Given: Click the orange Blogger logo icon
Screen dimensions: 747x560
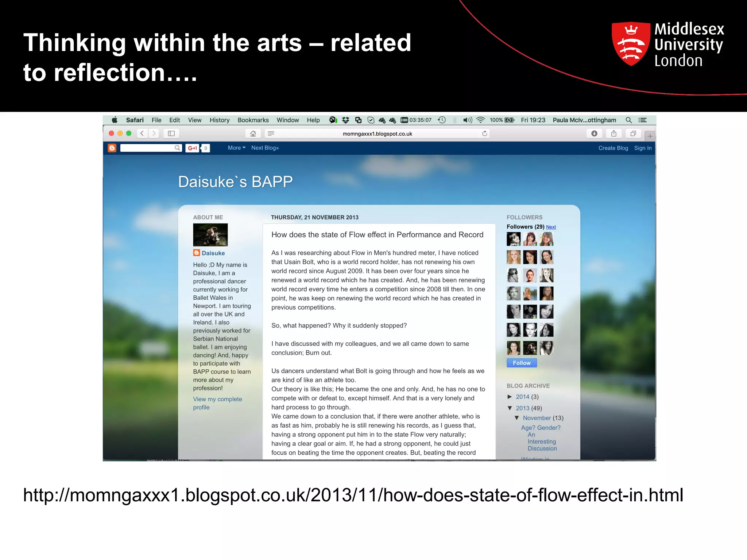Looking at the screenshot, I should click(112, 148).
